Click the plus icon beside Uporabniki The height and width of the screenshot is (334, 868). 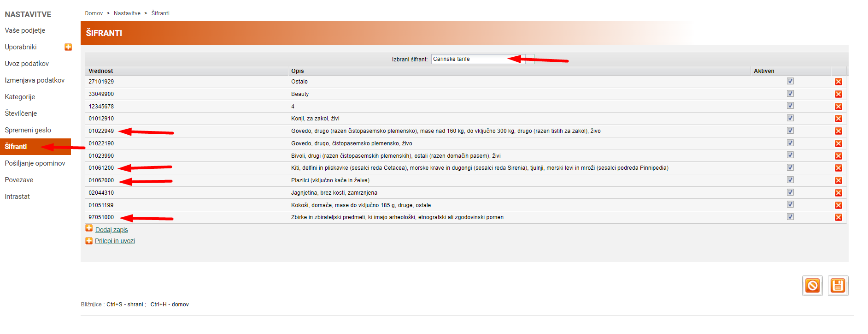point(68,47)
